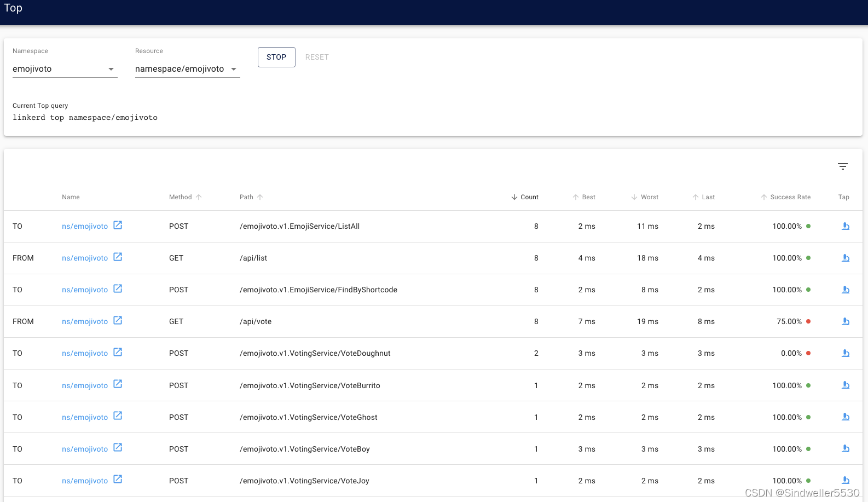The image size is (868, 502).
Task: Sort the table by Path column
Action: (247, 197)
